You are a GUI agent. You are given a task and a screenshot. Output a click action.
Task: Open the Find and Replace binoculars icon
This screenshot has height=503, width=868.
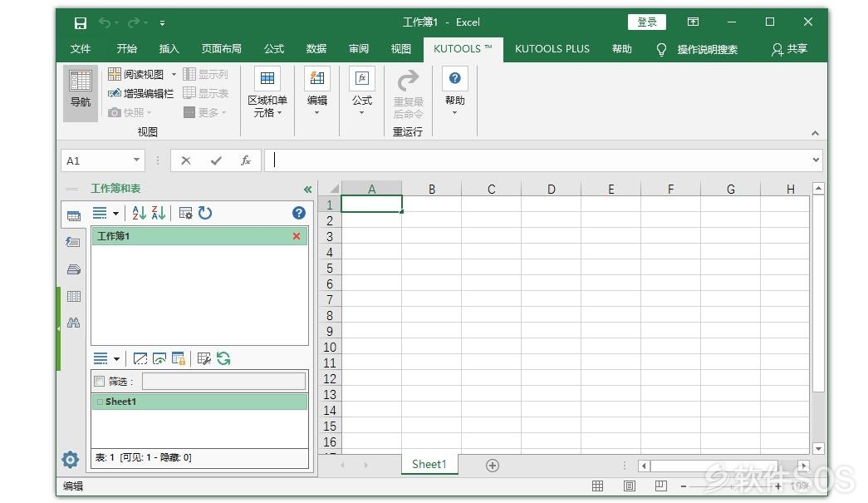click(74, 323)
